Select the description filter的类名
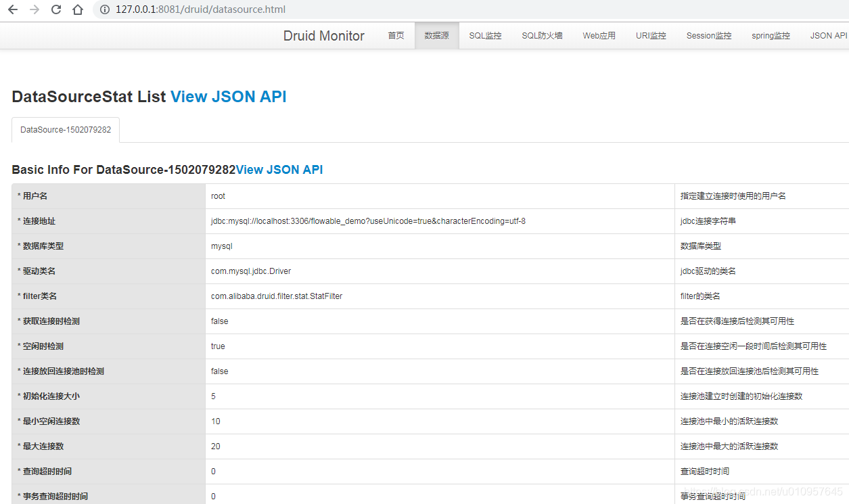This screenshot has height=504, width=849. pos(700,296)
